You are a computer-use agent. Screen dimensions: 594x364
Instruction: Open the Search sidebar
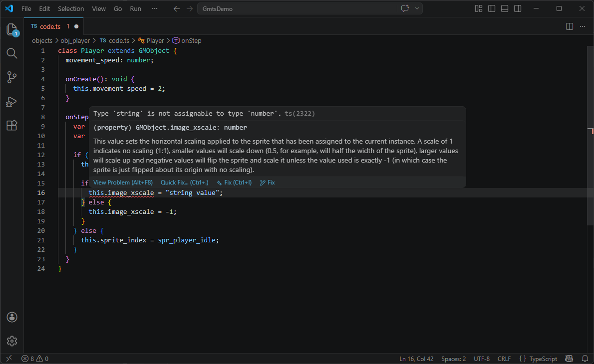(12, 53)
